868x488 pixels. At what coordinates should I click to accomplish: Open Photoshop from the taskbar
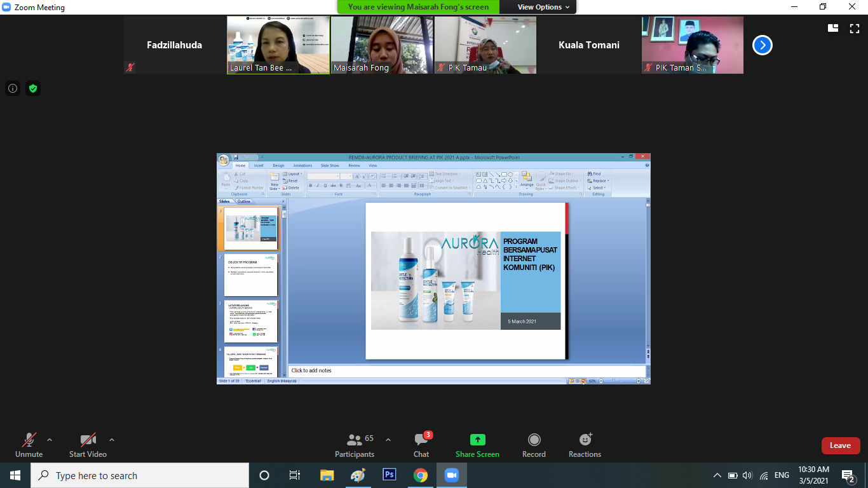(389, 475)
